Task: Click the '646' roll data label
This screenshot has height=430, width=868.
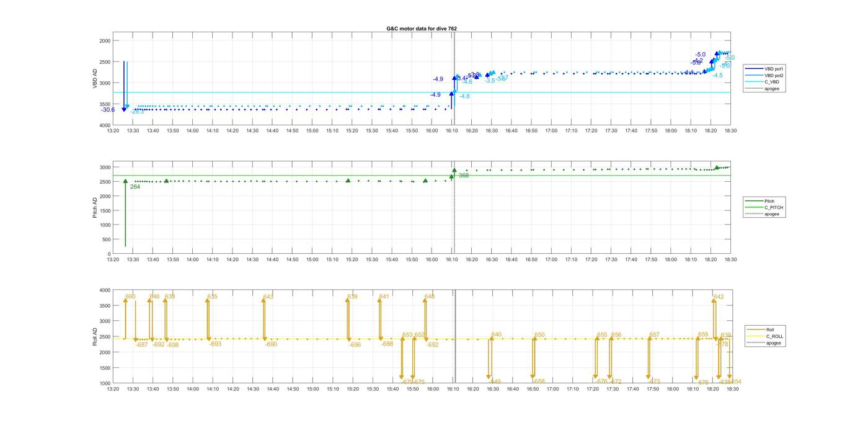Action: 154,297
